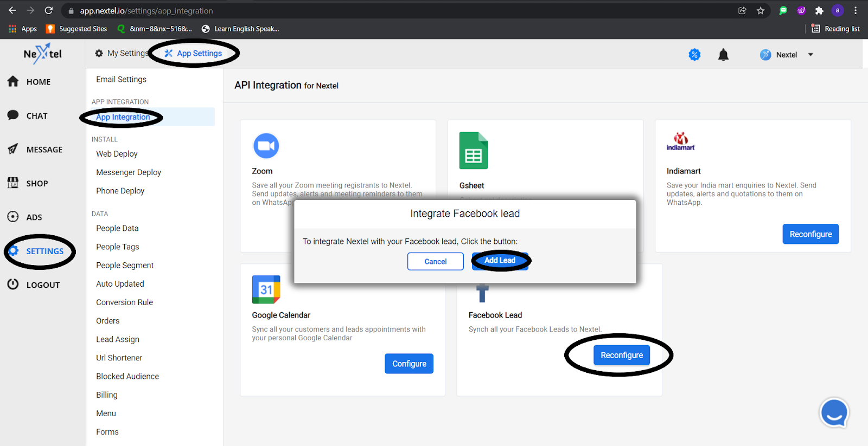Switch to App Settings tab

194,53
